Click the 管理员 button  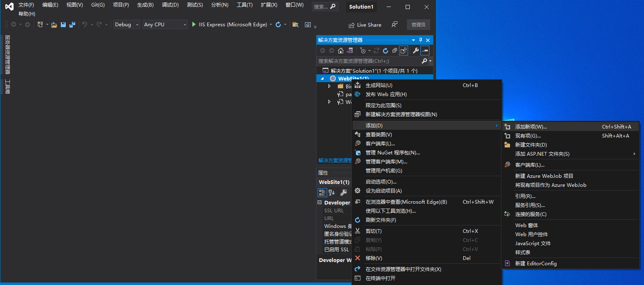coord(418,25)
